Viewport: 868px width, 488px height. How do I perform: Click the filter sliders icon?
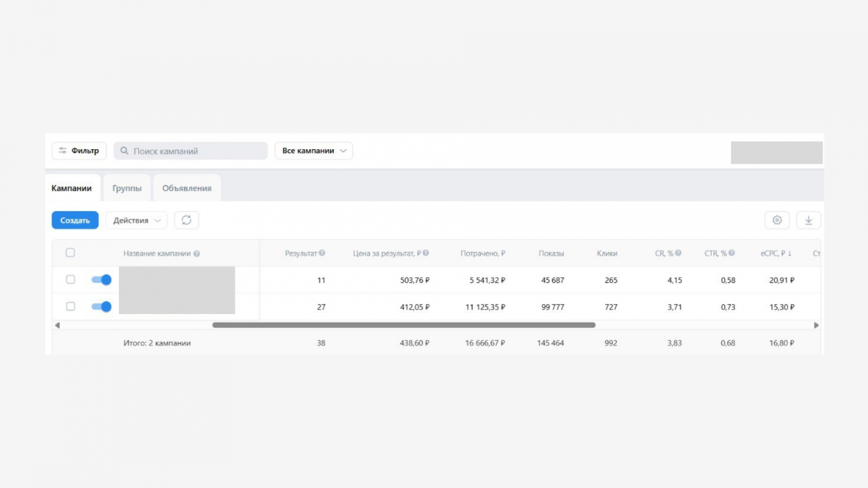click(63, 151)
